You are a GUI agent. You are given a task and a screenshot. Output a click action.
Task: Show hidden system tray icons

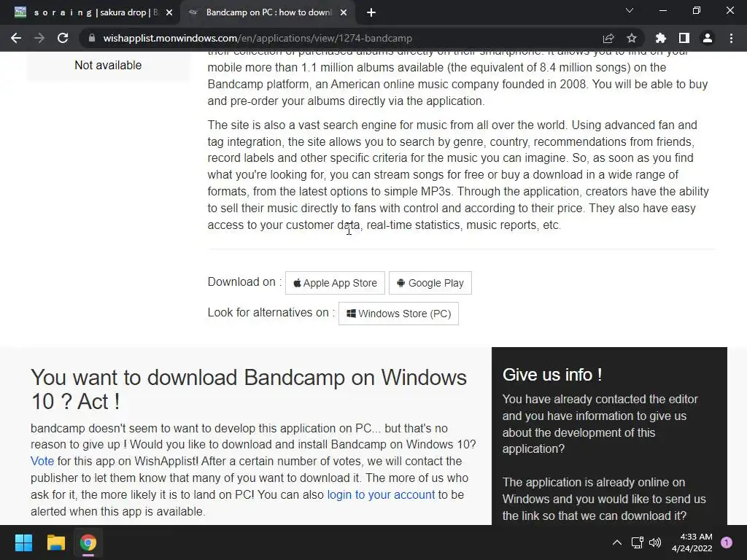616,542
